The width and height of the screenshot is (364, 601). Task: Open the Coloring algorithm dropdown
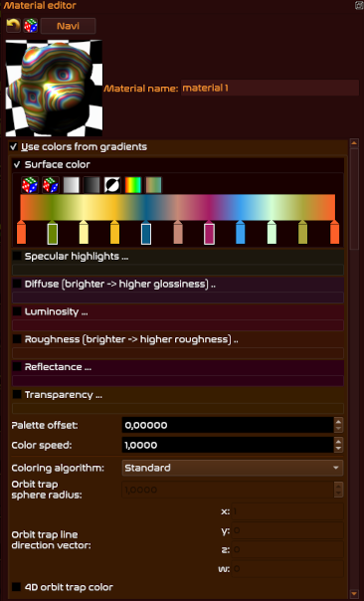(232, 468)
